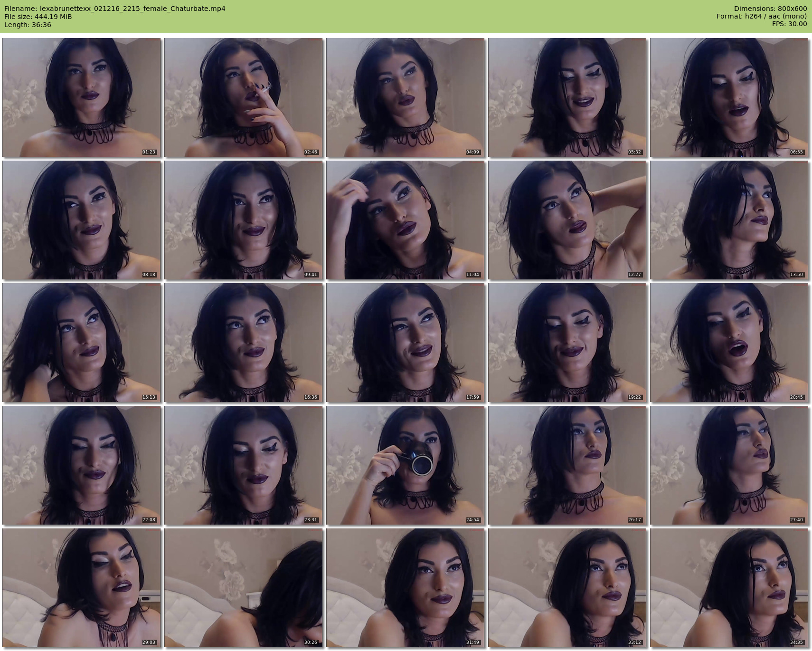This screenshot has width=812, height=651.
Task: Open the frame stamped 23:31
Action: coord(244,465)
